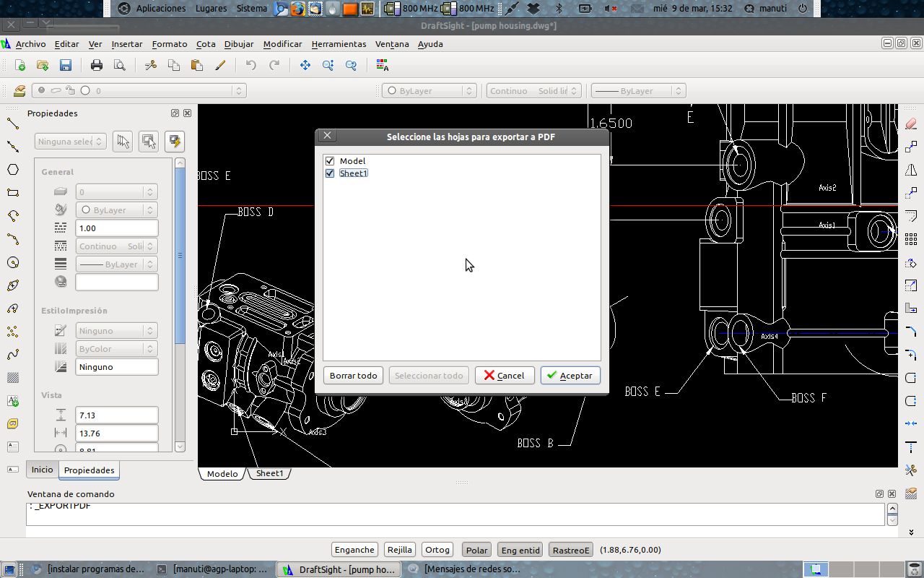Screen dimensions: 924x578
Task: Switch to the Sheet1 drawing tab
Action: coord(270,473)
